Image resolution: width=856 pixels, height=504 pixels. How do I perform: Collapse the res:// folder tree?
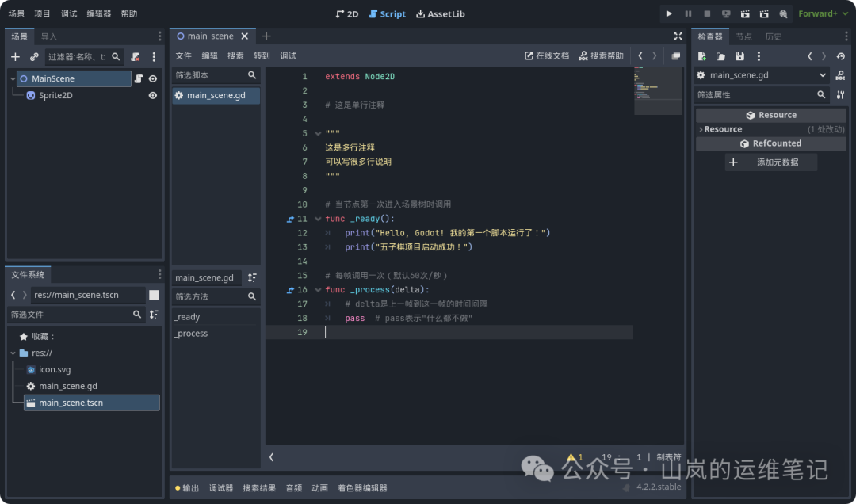click(13, 353)
